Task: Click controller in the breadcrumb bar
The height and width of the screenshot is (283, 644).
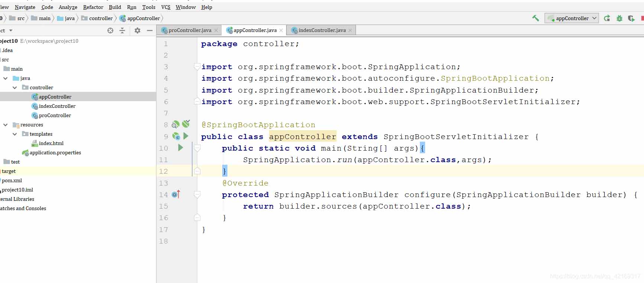Action: point(97,18)
